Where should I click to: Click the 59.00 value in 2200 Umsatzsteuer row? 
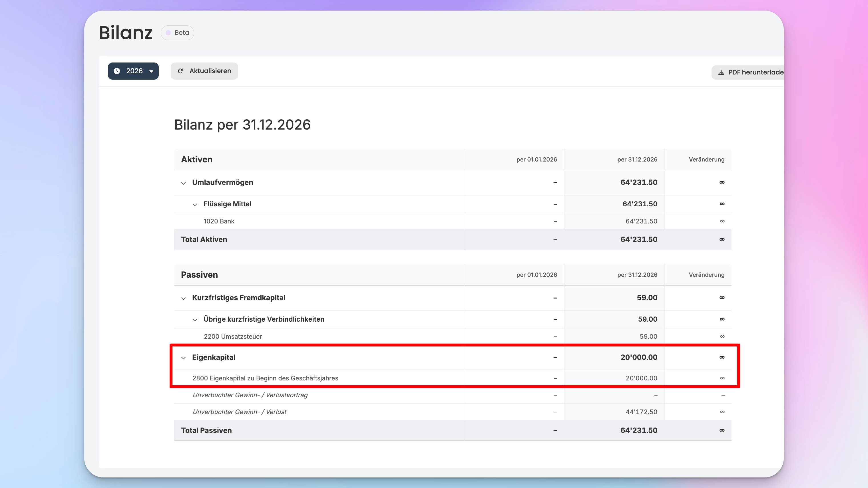[648, 336]
